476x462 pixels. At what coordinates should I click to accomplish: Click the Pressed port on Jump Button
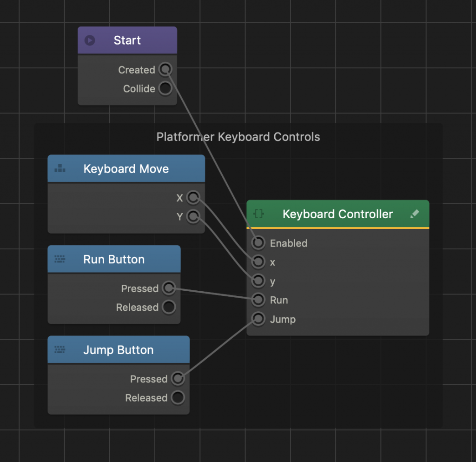[x=177, y=379]
